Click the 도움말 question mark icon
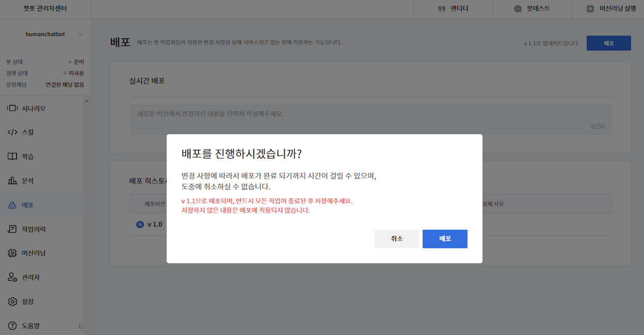Screen dimensions: 644x335 12,326
